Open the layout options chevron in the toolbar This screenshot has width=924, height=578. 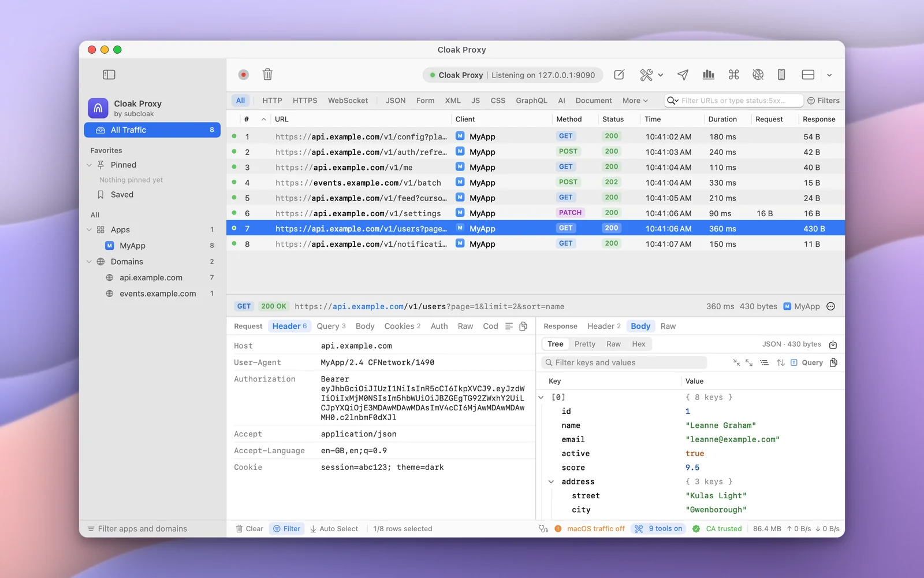[829, 75]
